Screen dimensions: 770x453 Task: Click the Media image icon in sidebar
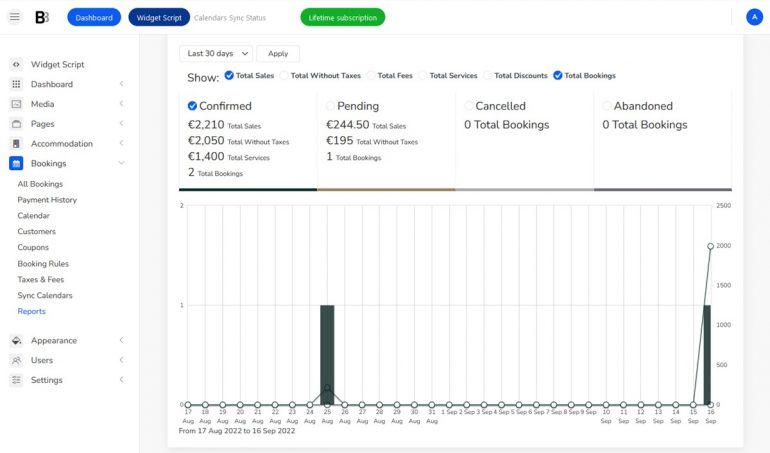coord(16,104)
